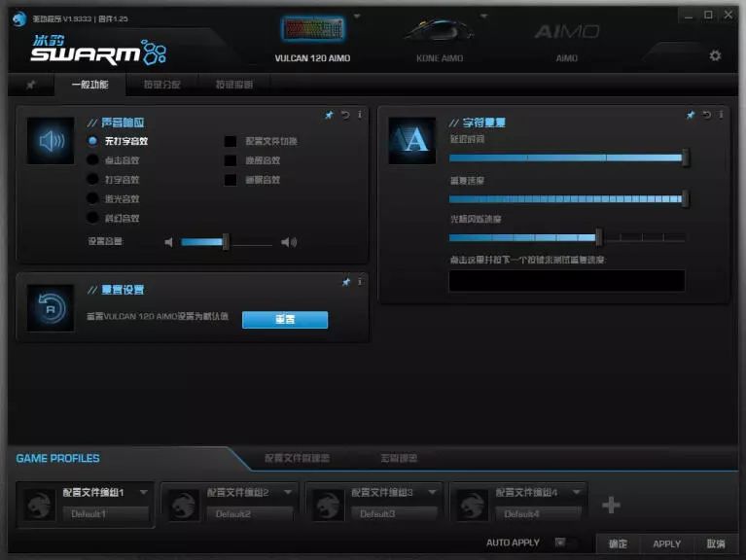Expand the profile slot 1 dropdown arrow

pos(144,492)
